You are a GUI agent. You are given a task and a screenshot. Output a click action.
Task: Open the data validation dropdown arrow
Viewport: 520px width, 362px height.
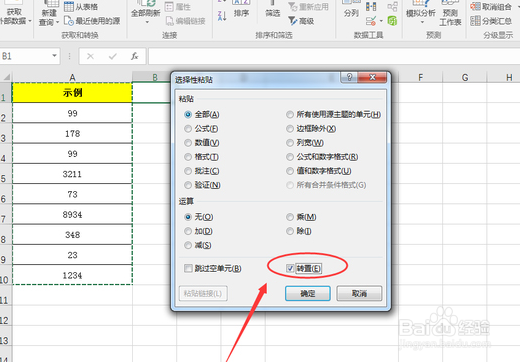[381, 21]
